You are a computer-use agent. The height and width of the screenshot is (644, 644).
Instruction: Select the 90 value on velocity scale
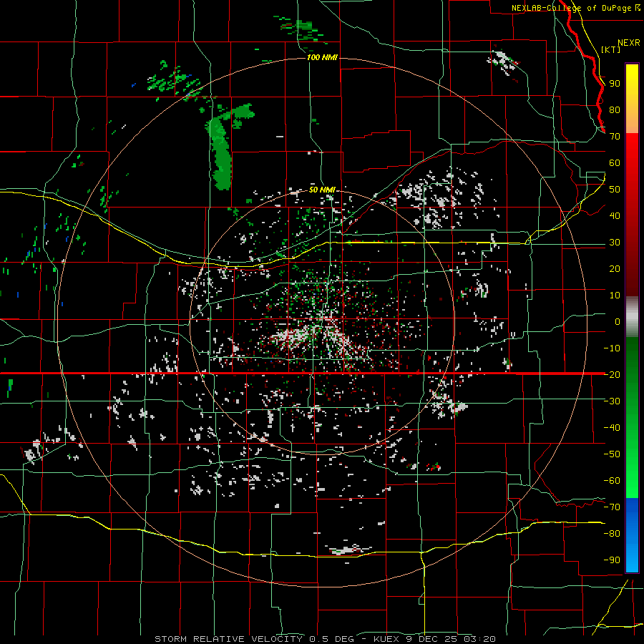(615, 84)
